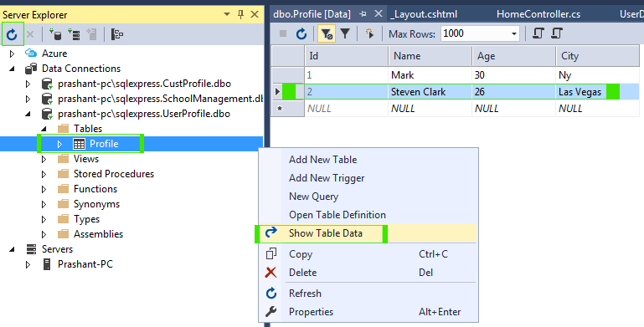Choose Show Table Data from context menu

coord(325,233)
